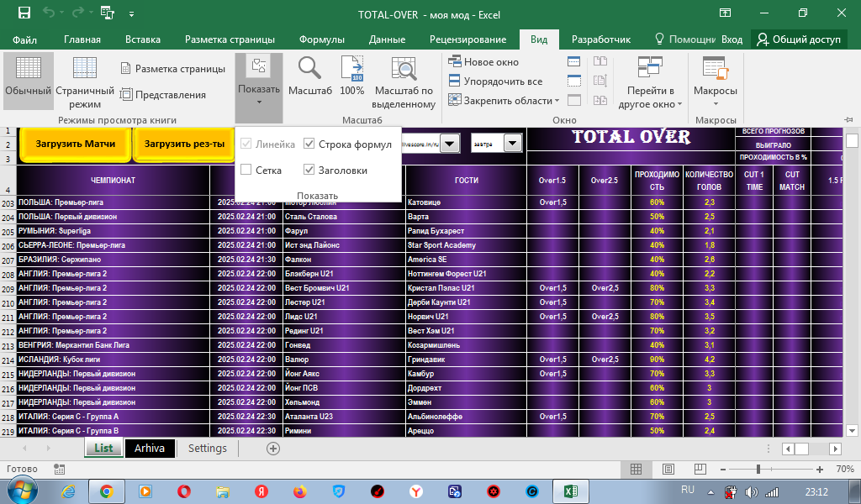Screen dimensions: 861x504
Task: Expand Перейти в другое окно menu
Action: [x=650, y=82]
